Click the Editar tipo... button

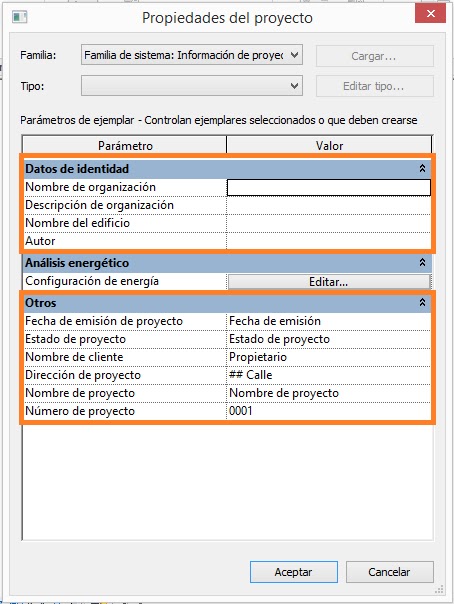click(x=375, y=86)
